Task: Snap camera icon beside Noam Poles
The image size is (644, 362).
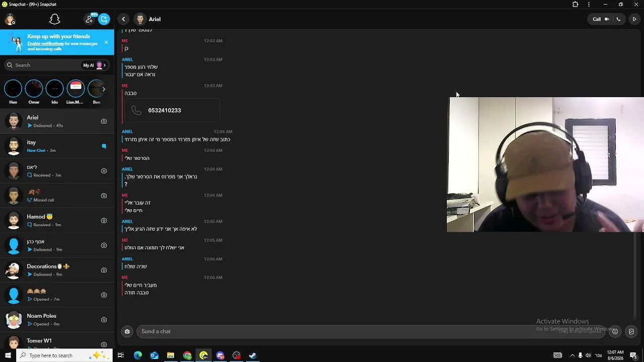Action: pos(104,320)
